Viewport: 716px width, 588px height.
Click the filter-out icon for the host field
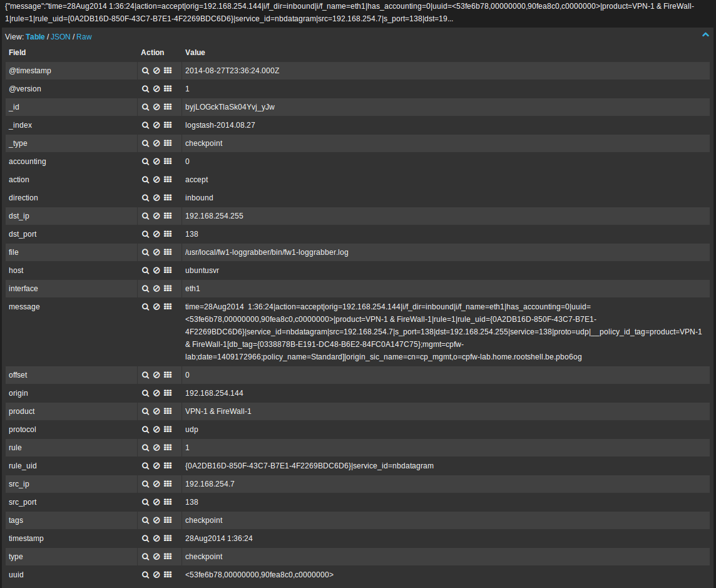[155, 270]
